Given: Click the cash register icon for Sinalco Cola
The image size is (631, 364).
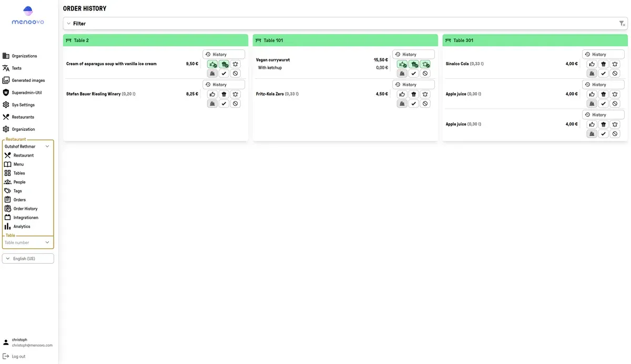Looking at the screenshot, I should coord(592,74).
